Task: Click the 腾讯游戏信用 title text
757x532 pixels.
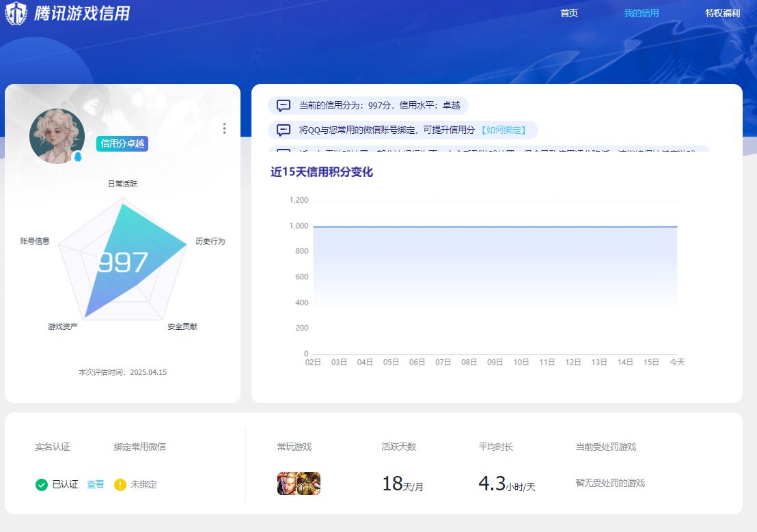Action: (82, 13)
